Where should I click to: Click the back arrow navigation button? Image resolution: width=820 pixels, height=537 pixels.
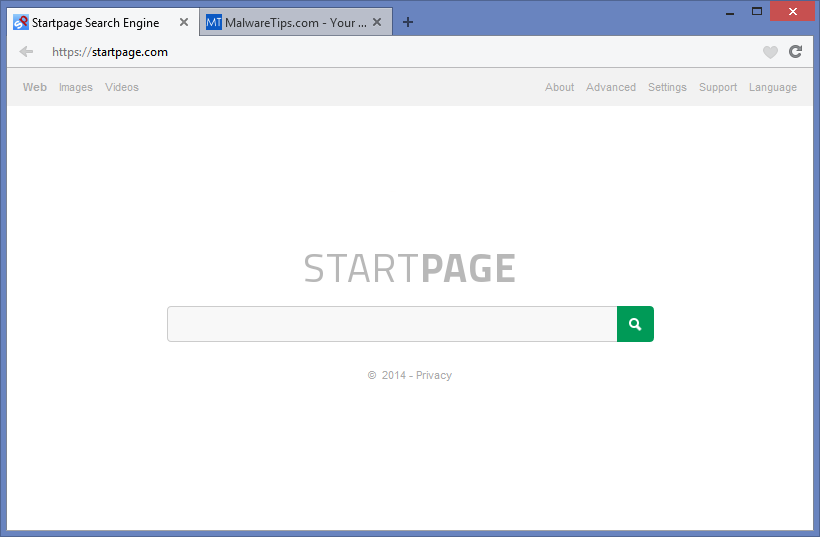[26, 52]
